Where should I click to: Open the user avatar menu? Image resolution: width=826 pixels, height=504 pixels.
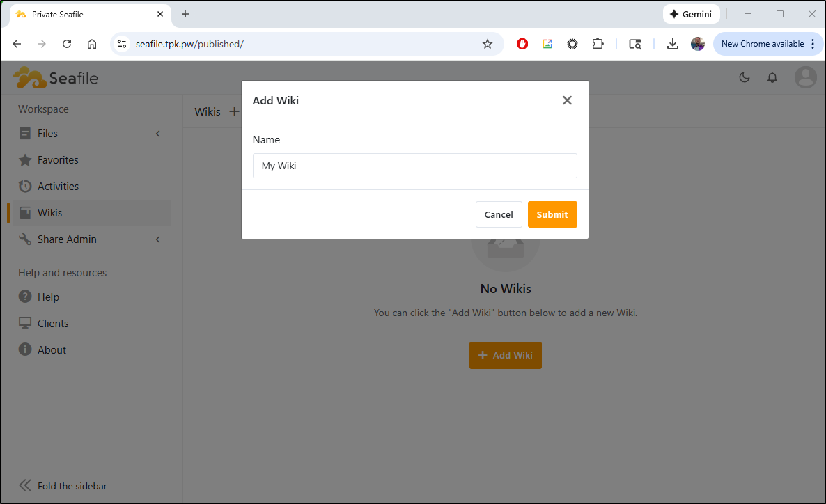tap(805, 77)
